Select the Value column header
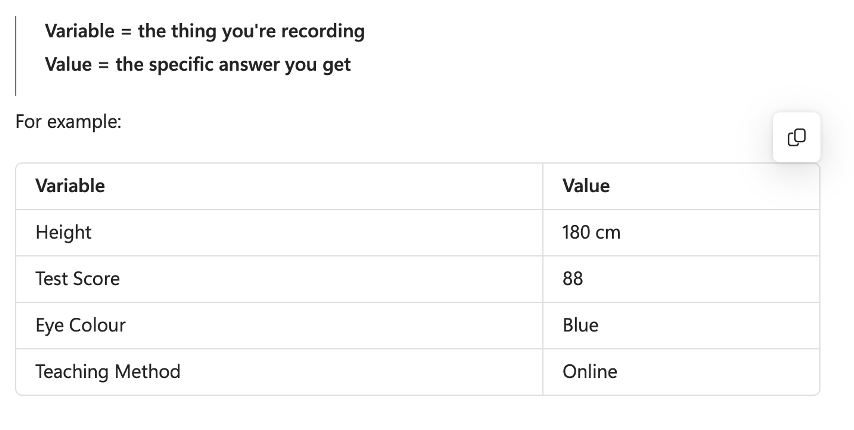 tap(681, 186)
